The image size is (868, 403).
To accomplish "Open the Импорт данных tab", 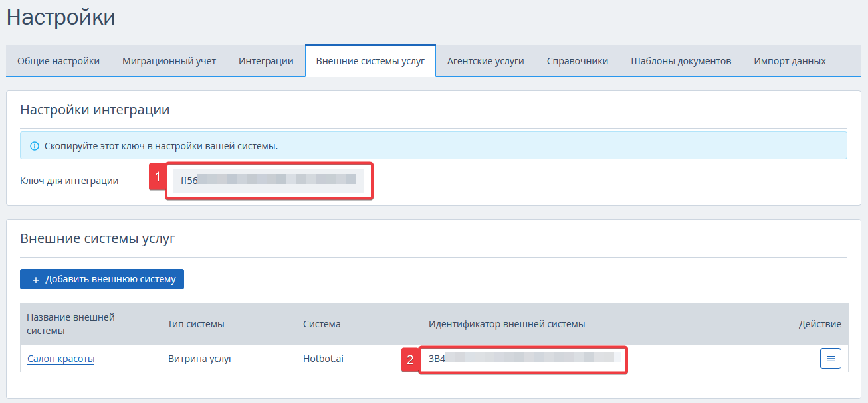I will coord(790,61).
